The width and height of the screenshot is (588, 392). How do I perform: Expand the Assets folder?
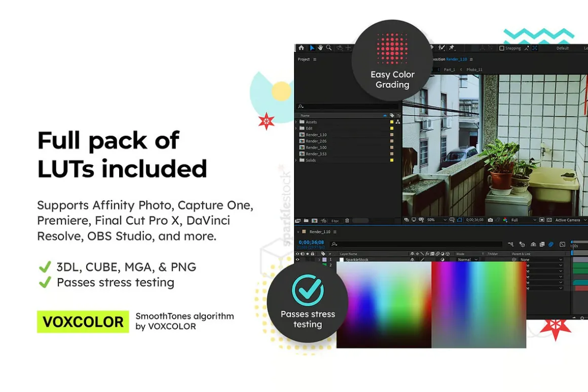tap(296, 122)
